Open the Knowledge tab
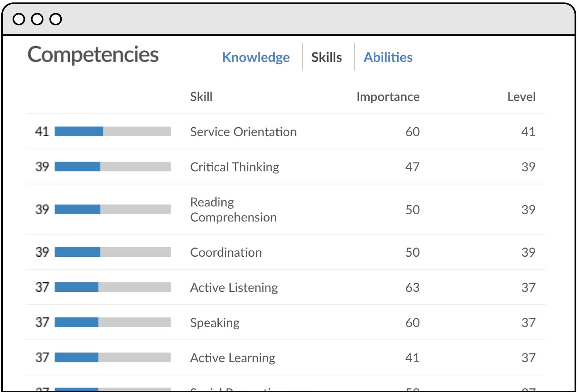 256,58
